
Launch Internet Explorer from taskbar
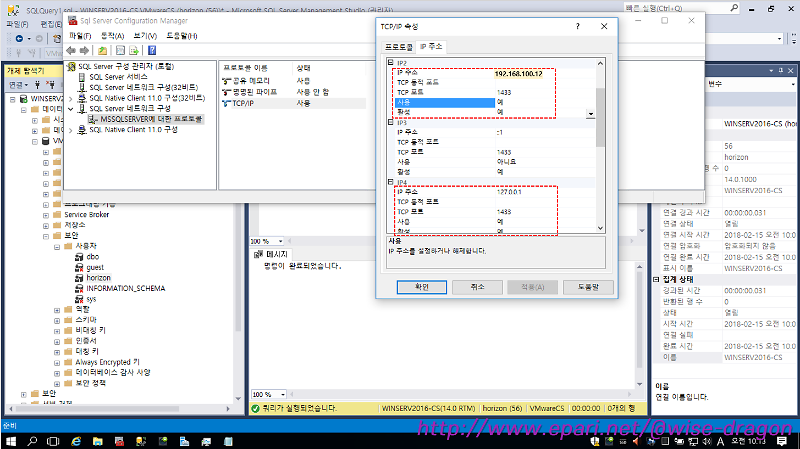click(x=76, y=441)
